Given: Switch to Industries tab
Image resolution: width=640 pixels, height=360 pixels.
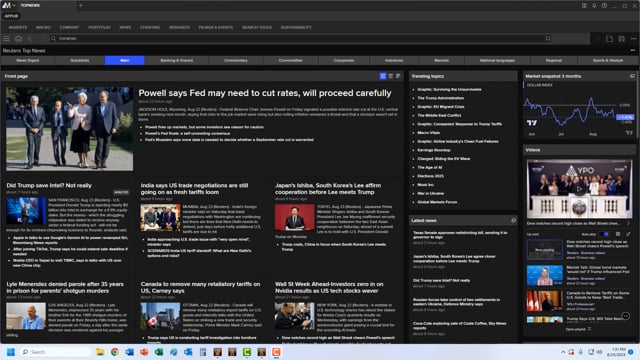Looking at the screenshot, I should (394, 60).
